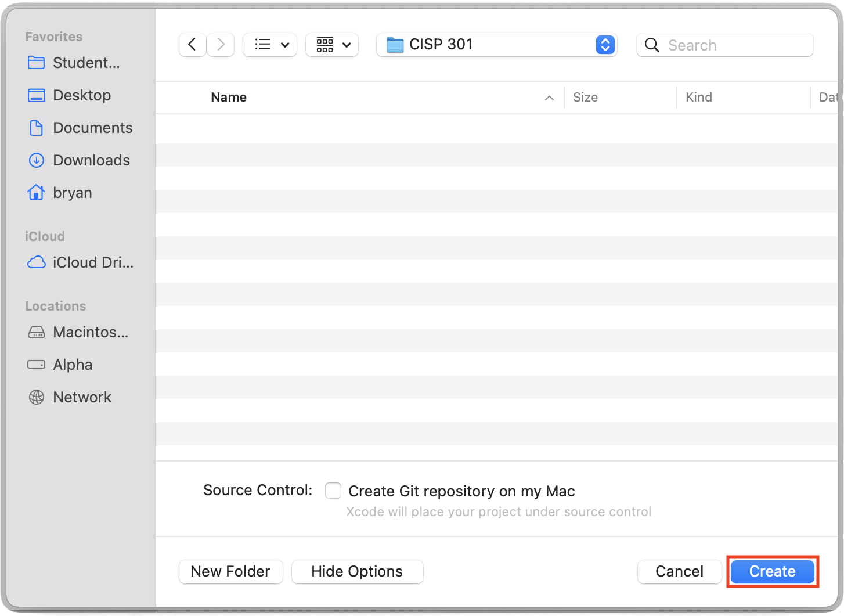This screenshot has width=844, height=616.
Task: Open the Alpha drive location
Action: coord(73,365)
